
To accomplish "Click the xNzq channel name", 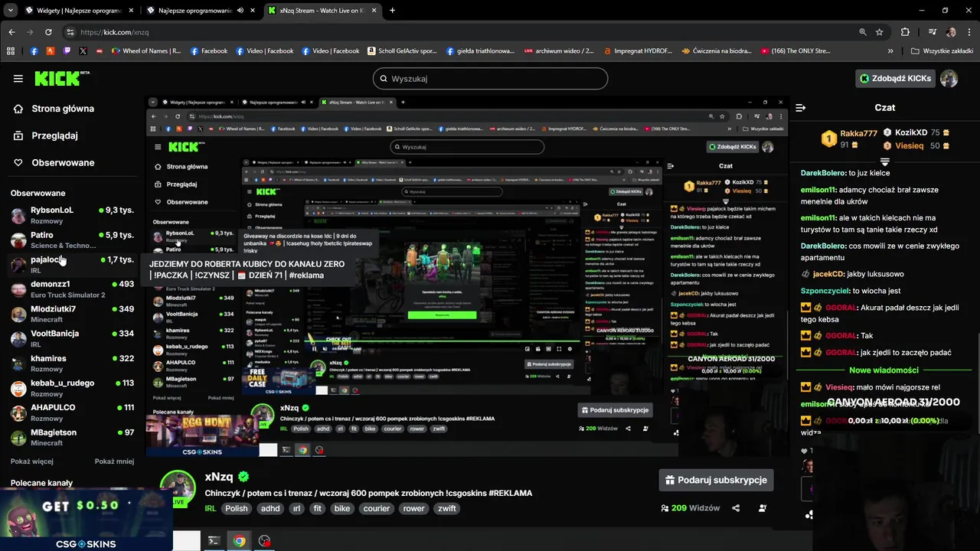I will (x=219, y=477).
